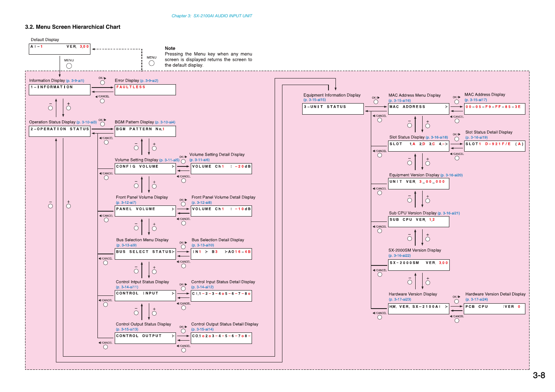Click the OK key circle left of PCB CPU box
This screenshot has height=392, width=555.
coord(456,301)
